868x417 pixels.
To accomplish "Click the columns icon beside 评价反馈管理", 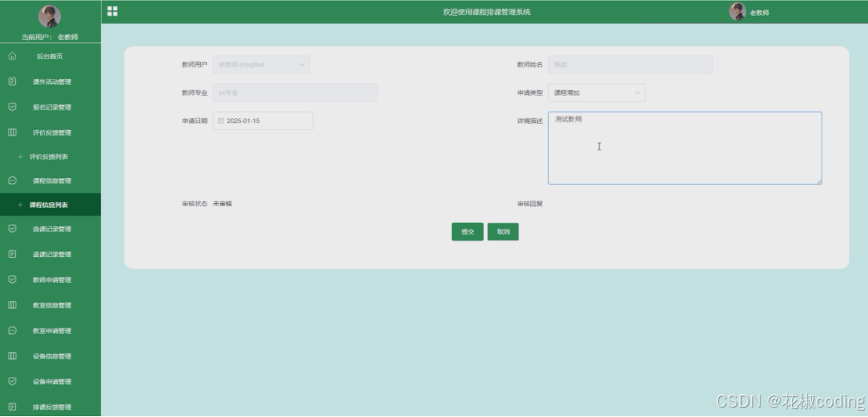I will [x=13, y=132].
